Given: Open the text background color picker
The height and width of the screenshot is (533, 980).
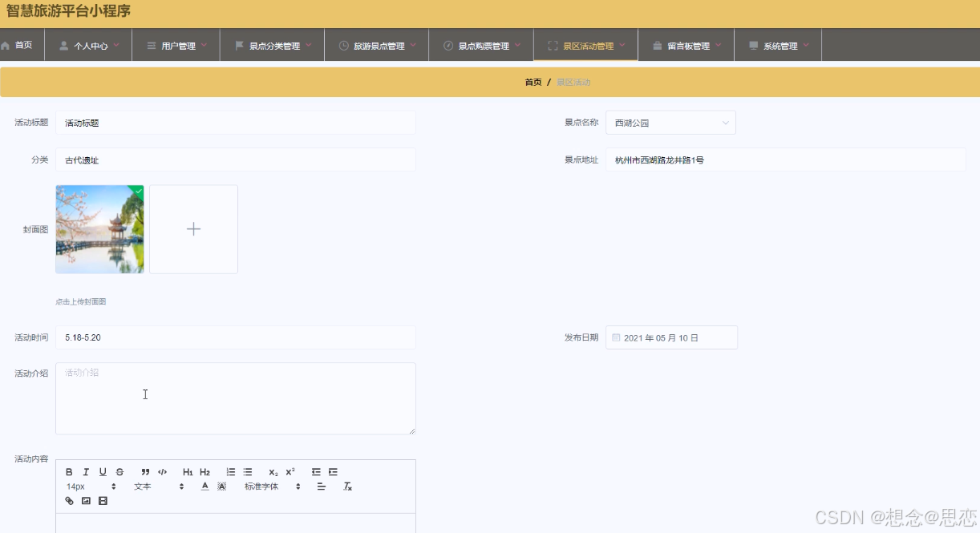Looking at the screenshot, I should [x=222, y=487].
